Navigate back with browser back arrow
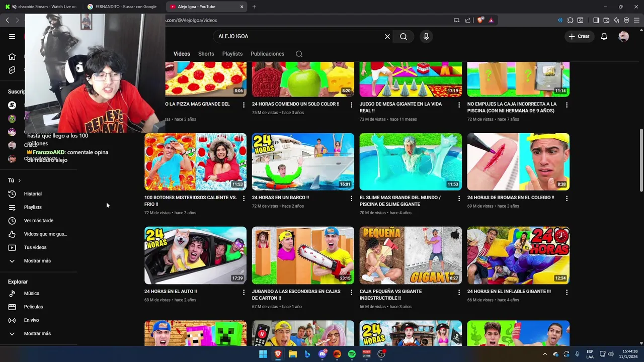 (8, 20)
